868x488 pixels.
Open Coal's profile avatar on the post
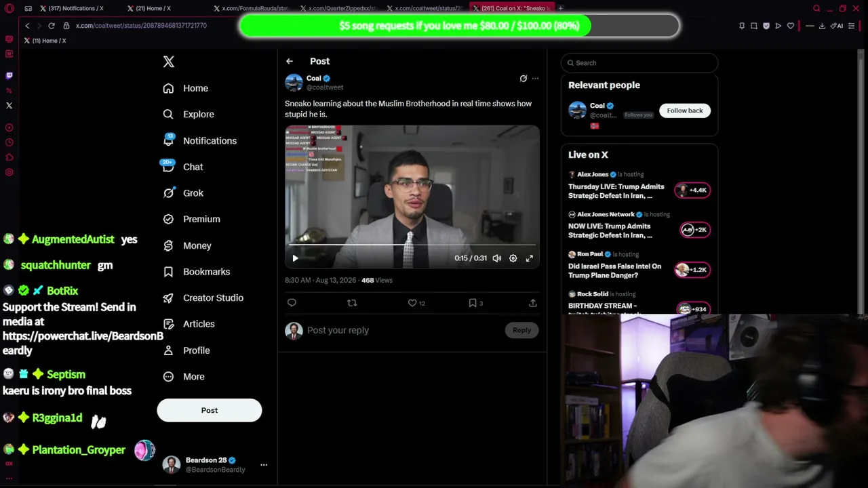[294, 83]
